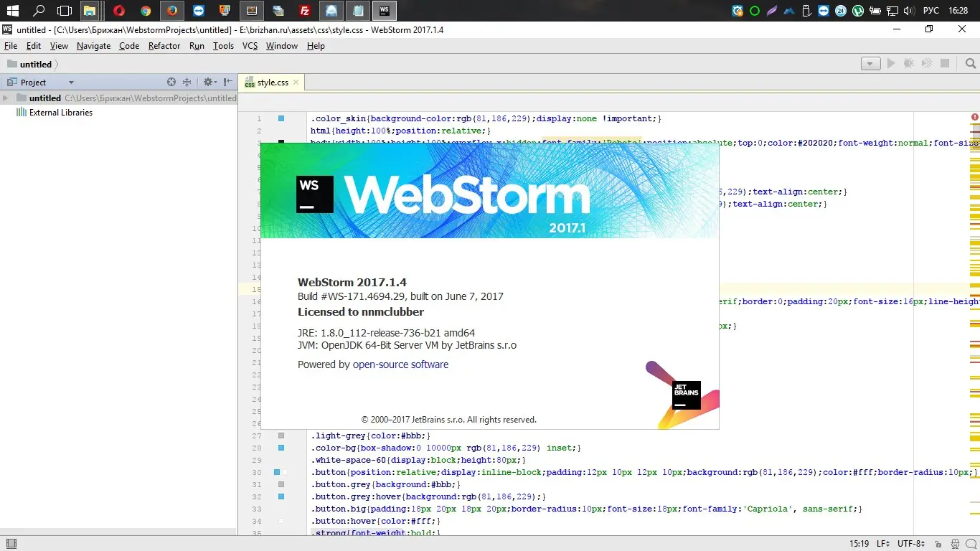Open the Run menu
Image resolution: width=980 pixels, height=551 pixels.
point(197,46)
